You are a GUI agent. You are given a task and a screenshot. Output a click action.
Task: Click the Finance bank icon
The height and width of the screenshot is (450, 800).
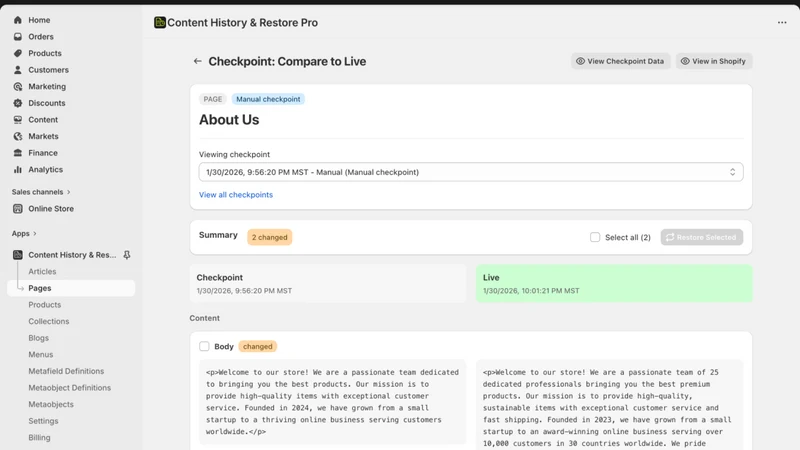[18, 153]
